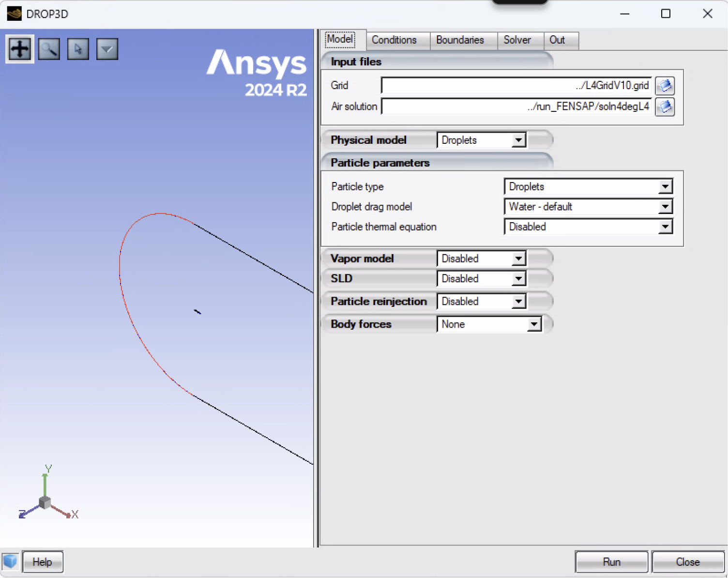Open the SLD dropdown
728x578 pixels.
519,278
